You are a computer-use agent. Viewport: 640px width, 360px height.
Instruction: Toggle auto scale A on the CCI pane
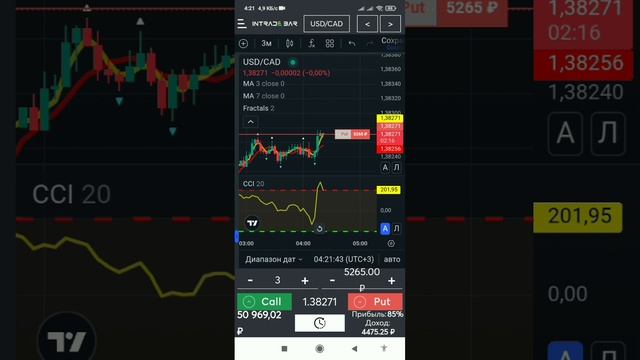[x=385, y=229]
